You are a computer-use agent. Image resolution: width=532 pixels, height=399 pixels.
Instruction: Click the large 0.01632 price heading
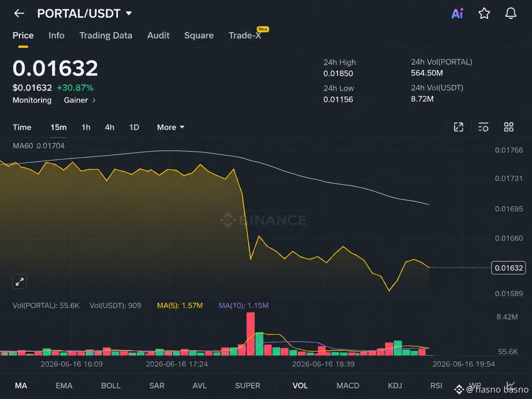pos(55,68)
